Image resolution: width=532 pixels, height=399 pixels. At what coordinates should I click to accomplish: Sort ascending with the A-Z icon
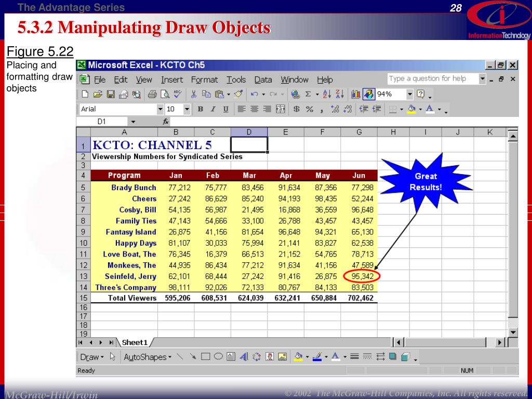pyautogui.click(x=327, y=94)
